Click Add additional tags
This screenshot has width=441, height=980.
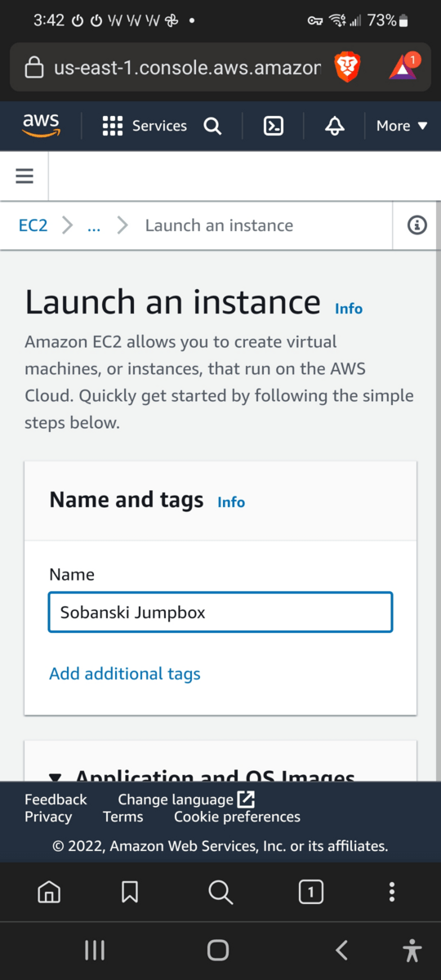125,674
